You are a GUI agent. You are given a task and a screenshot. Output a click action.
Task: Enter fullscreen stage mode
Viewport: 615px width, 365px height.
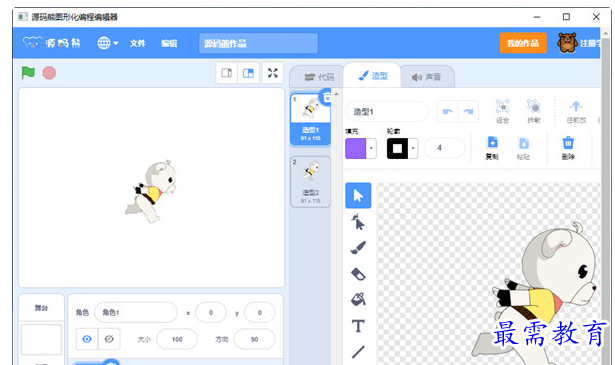273,73
